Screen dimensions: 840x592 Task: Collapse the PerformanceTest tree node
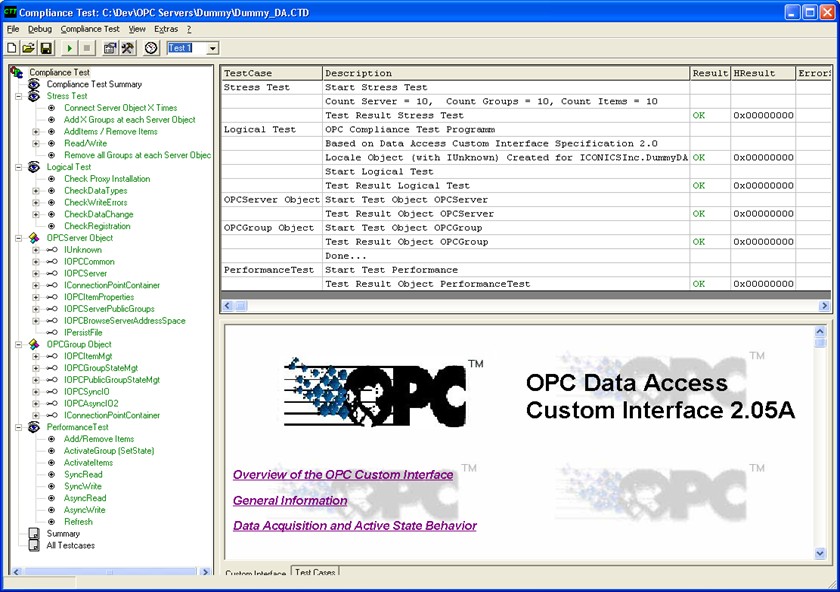[19, 428]
